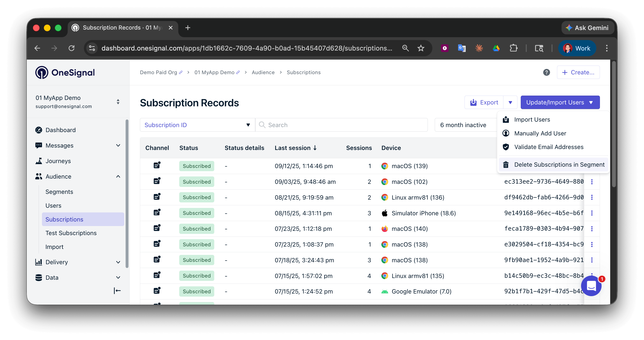
Task: Click edit link icon beside Demo Paid Org
Action: pos(181,72)
